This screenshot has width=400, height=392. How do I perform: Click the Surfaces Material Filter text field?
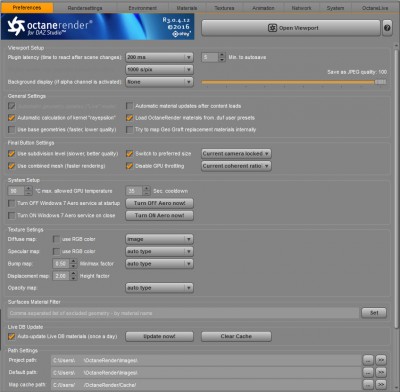pyautogui.click(x=184, y=313)
